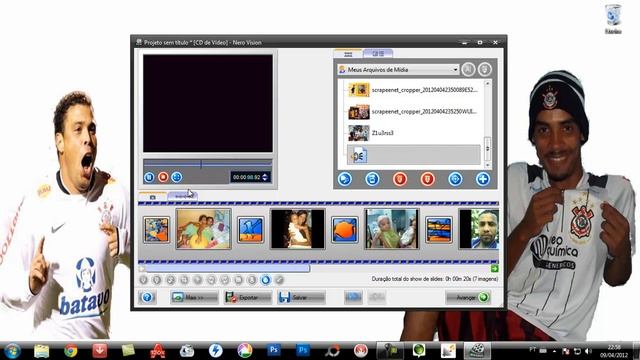The image size is (640, 360).
Task: Open the Meus Arquivos de Mídia dropdown
Action: pos(398,70)
